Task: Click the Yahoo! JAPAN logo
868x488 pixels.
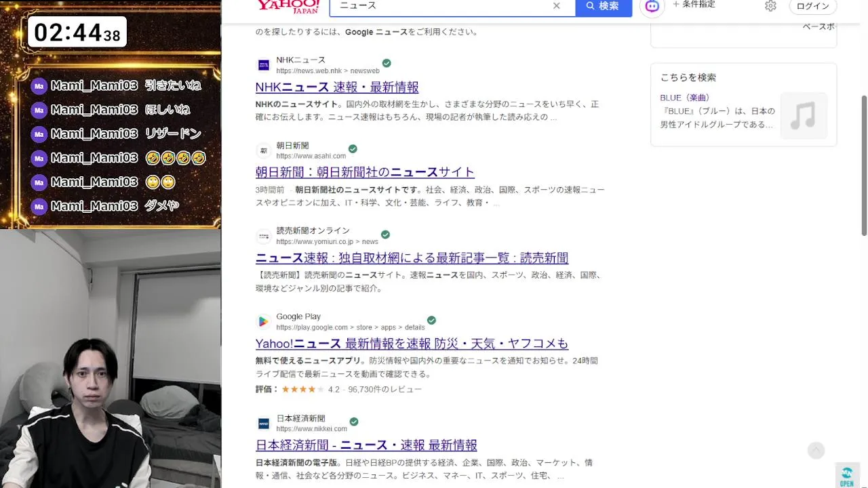Action: coord(288,6)
